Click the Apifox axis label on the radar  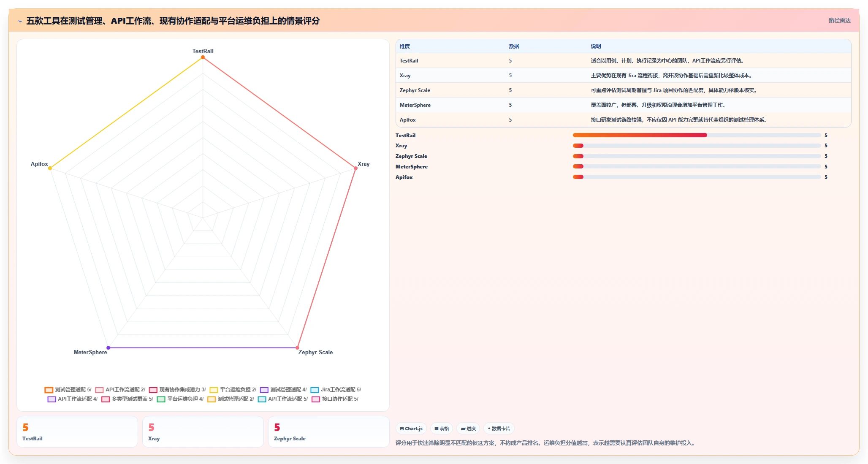click(x=39, y=164)
